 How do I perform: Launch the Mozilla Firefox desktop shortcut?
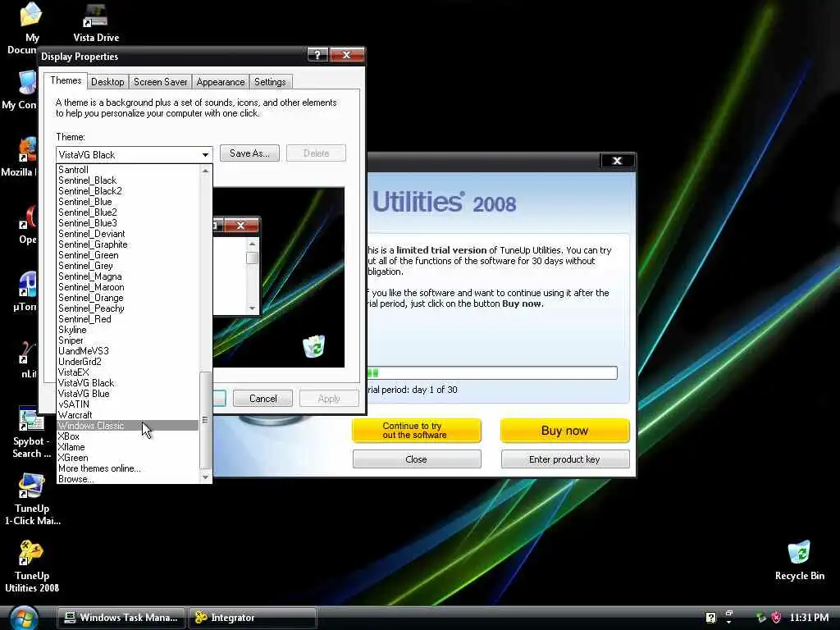pyautogui.click(x=27, y=150)
